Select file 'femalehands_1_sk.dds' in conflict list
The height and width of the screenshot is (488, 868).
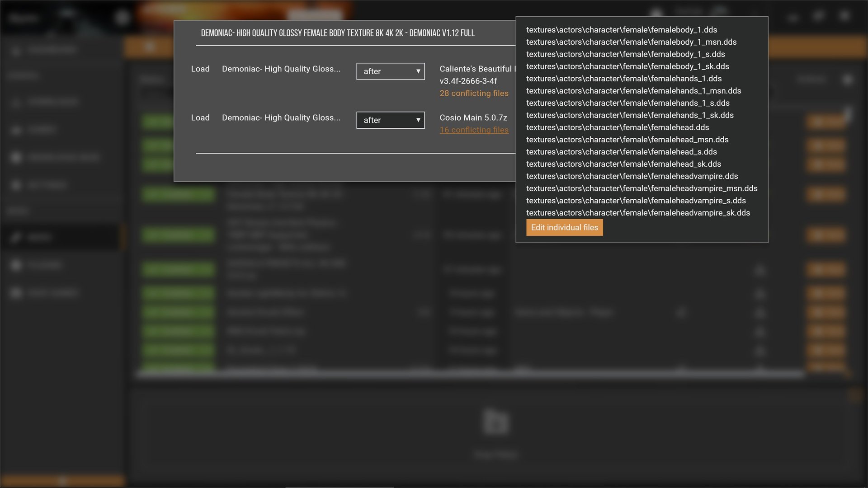pos(630,115)
